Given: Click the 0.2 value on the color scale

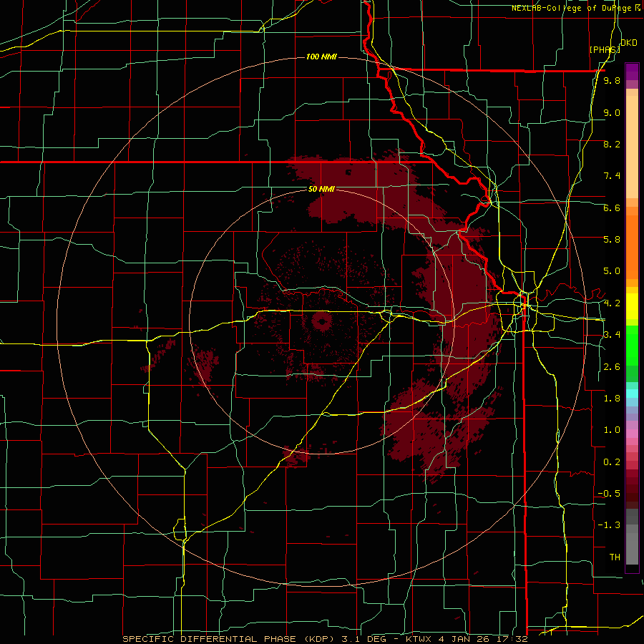Looking at the screenshot, I should (x=612, y=462).
